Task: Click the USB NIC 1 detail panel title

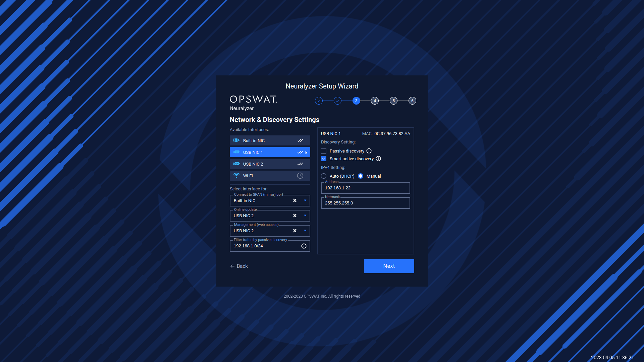Action: coord(331,133)
